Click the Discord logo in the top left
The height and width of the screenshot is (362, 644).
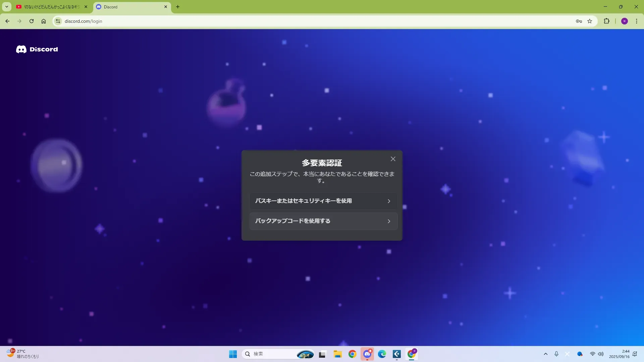(37, 49)
